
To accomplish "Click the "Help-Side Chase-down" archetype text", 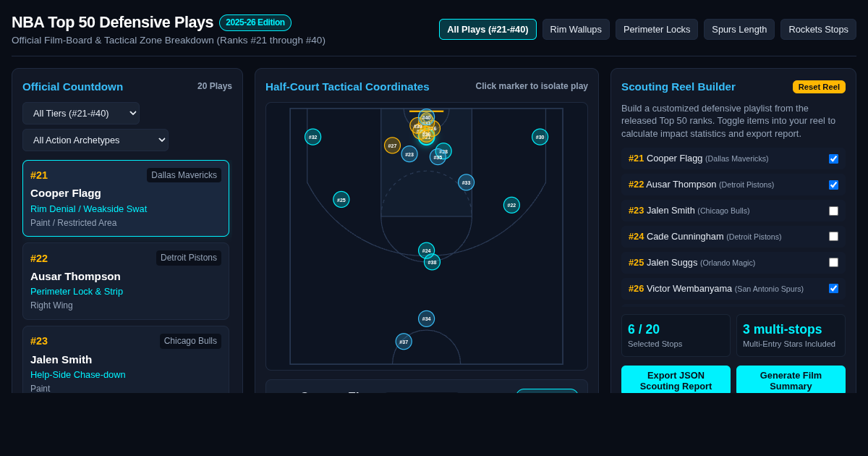I will (78, 375).
